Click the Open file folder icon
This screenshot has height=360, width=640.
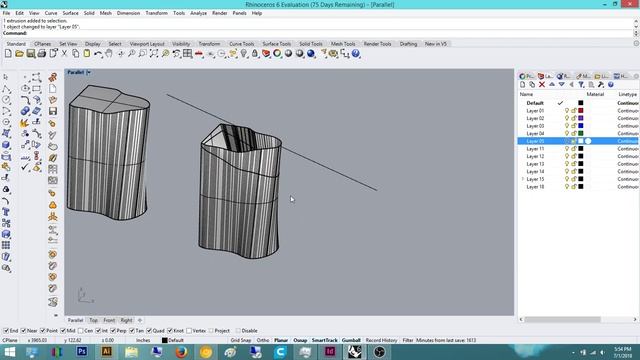[19, 53]
